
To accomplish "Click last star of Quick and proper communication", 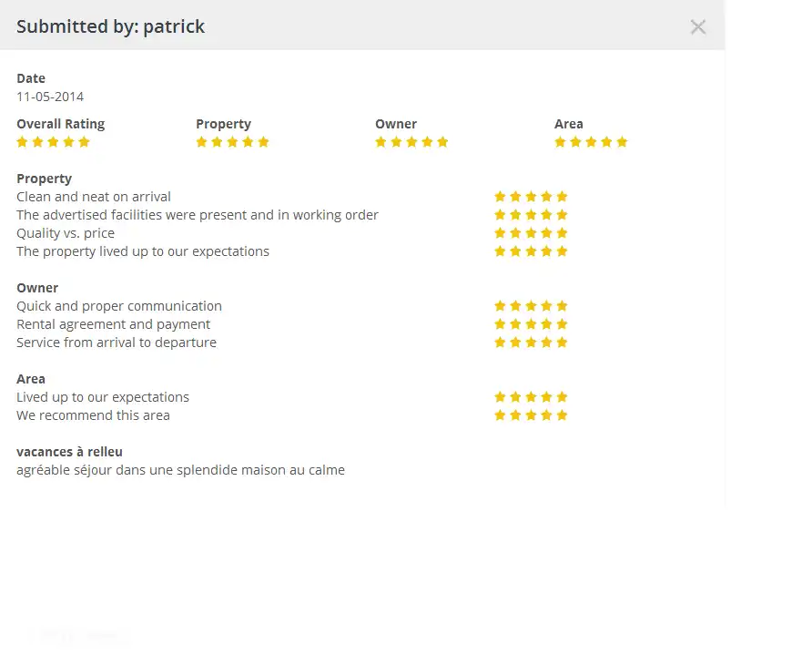I will coord(562,306).
